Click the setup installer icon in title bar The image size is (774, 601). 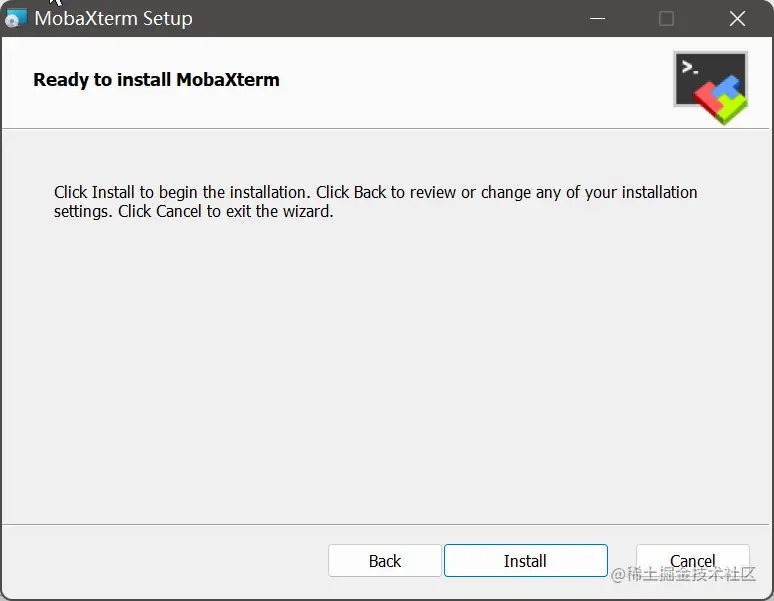pyautogui.click(x=16, y=18)
